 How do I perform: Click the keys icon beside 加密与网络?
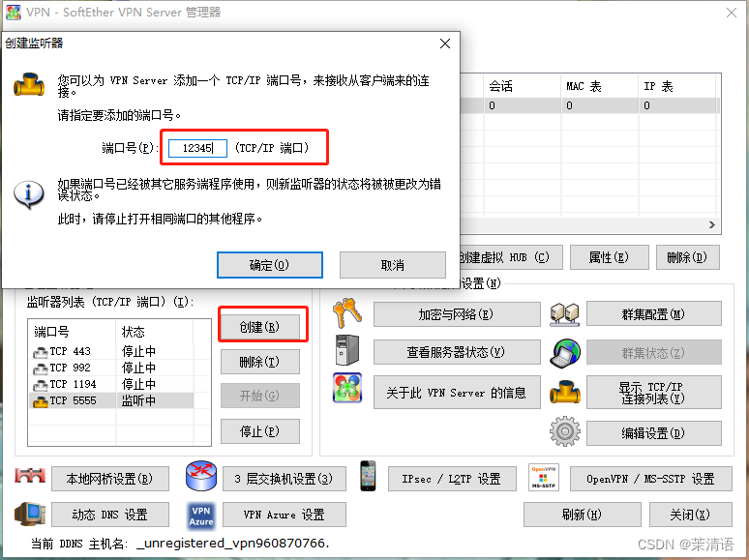coord(347,313)
